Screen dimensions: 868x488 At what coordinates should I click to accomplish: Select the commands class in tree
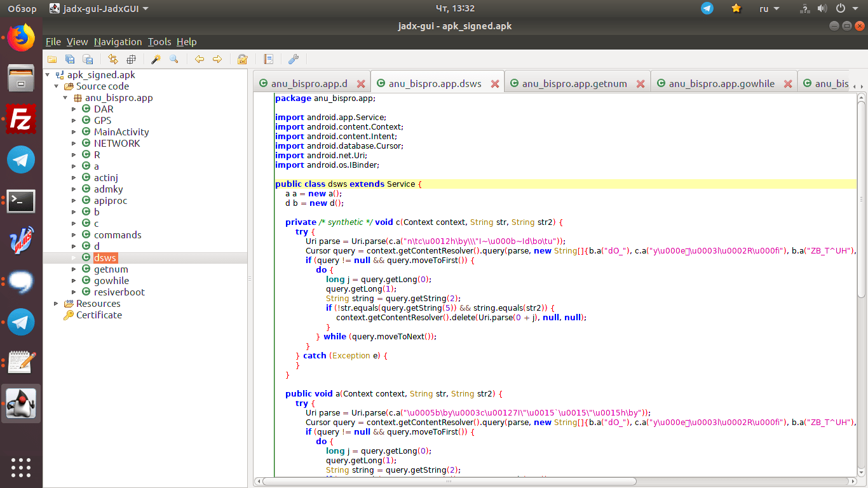118,235
